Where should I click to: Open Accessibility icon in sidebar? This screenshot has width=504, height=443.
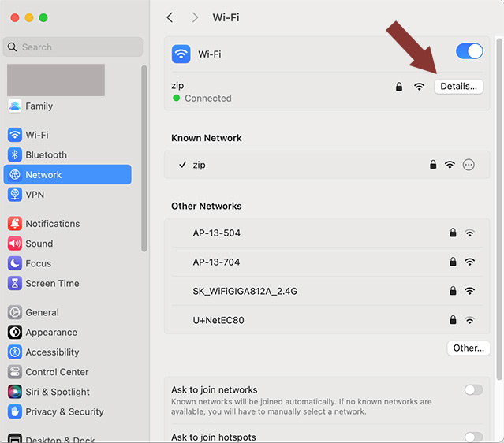pyautogui.click(x=15, y=352)
